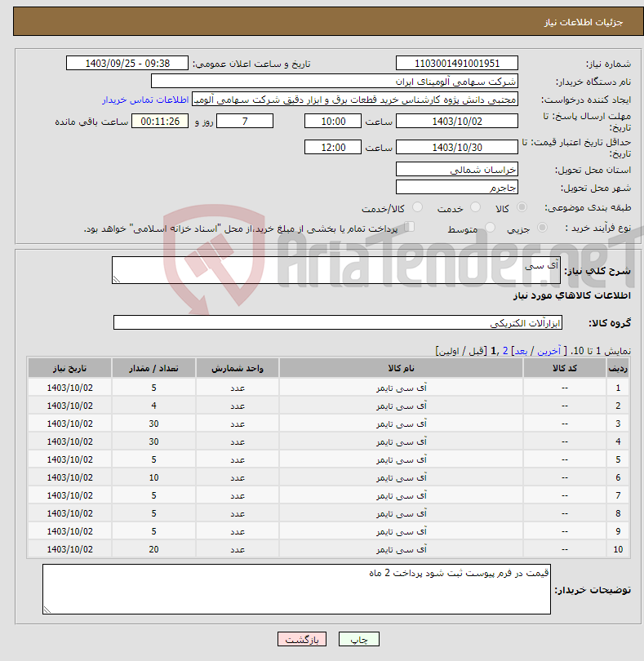Click the countdown timer 00:11:26 field
The image size is (644, 661).
[x=160, y=122]
